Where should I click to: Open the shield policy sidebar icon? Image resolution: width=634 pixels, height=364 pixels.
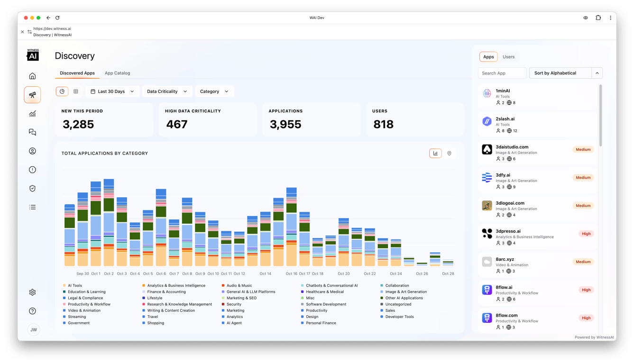click(32, 188)
